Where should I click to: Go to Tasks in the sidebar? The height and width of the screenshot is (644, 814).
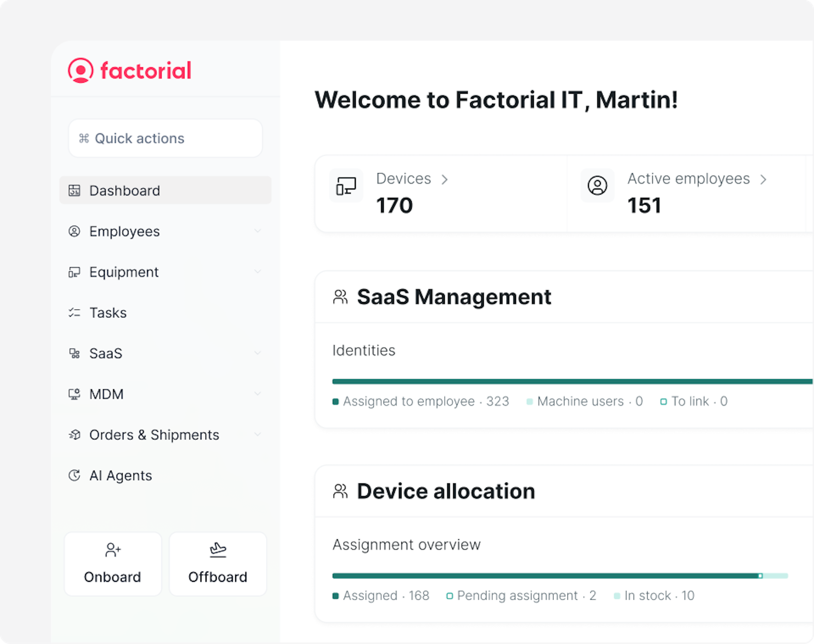pyautogui.click(x=108, y=313)
